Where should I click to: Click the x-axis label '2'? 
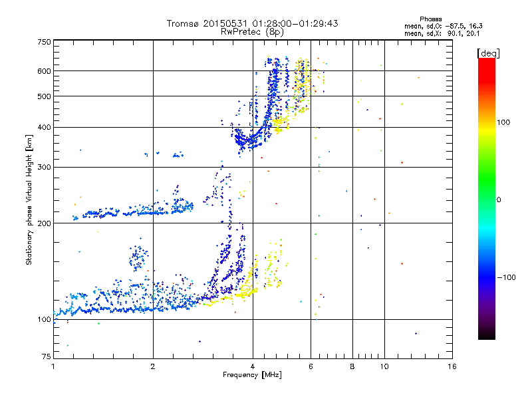click(153, 366)
